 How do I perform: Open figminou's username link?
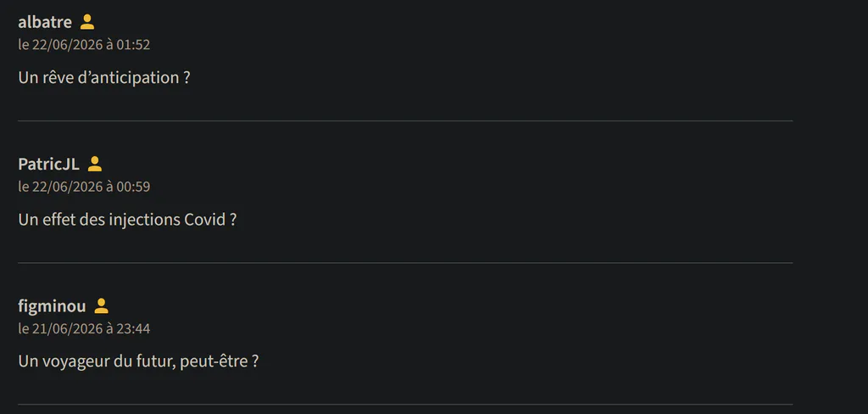pyautogui.click(x=52, y=306)
